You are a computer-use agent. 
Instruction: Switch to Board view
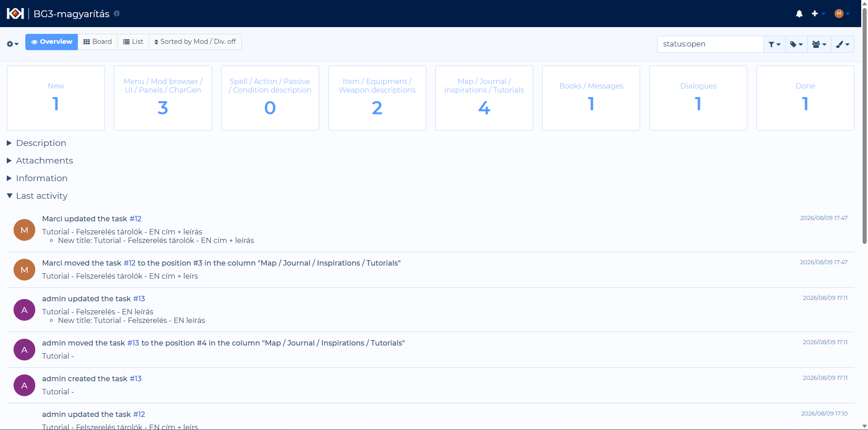click(98, 42)
